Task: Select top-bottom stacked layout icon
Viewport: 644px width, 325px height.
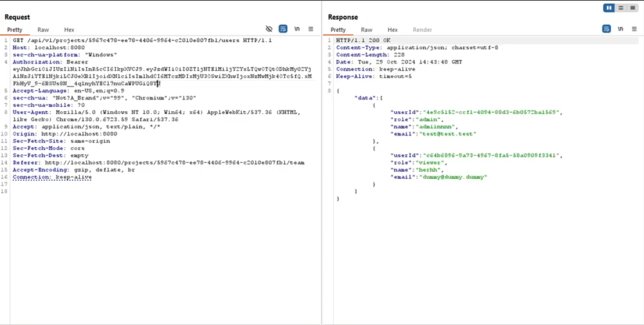Action: click(621, 8)
